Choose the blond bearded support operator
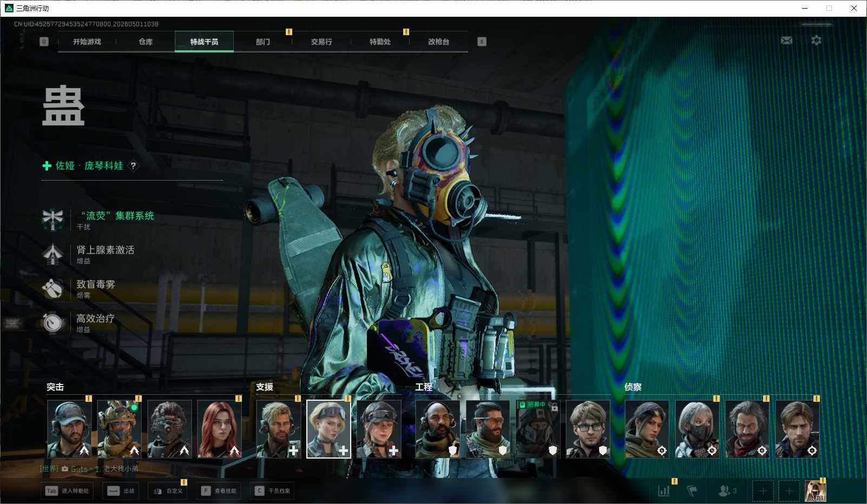 278,429
